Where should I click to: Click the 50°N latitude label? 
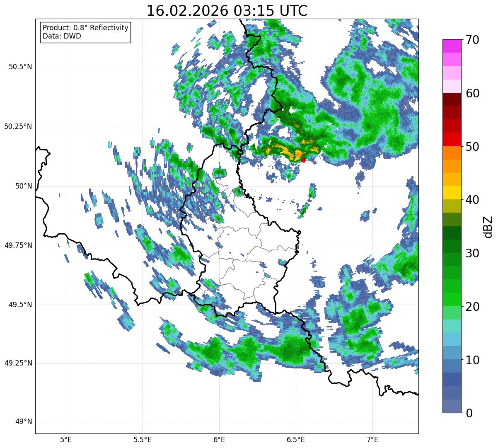coord(24,186)
